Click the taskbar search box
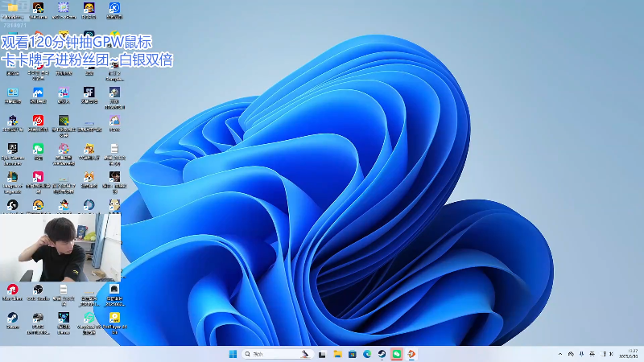Viewport: 644px width, 362px height. pos(277,354)
